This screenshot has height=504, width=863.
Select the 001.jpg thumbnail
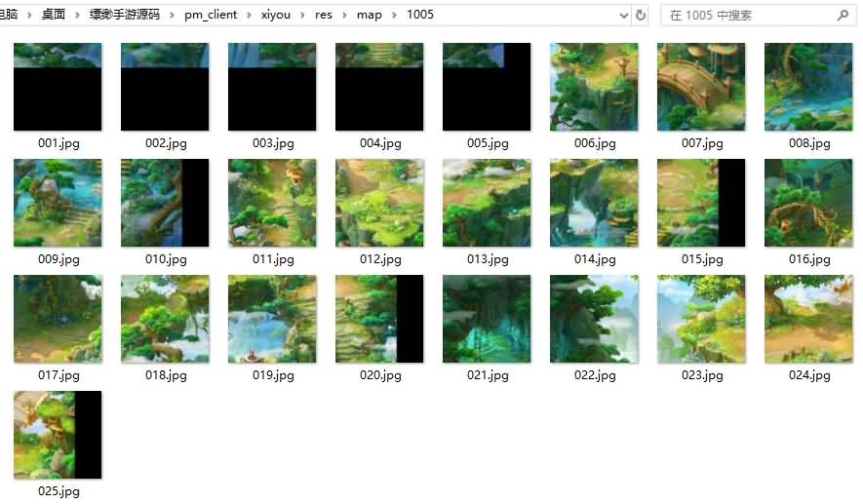58,87
